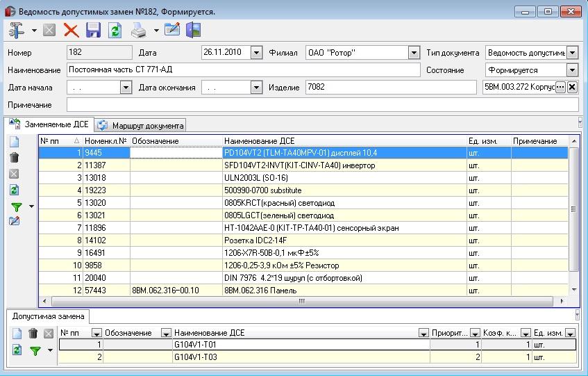Clear the Изделие selection with X button

tap(572, 87)
